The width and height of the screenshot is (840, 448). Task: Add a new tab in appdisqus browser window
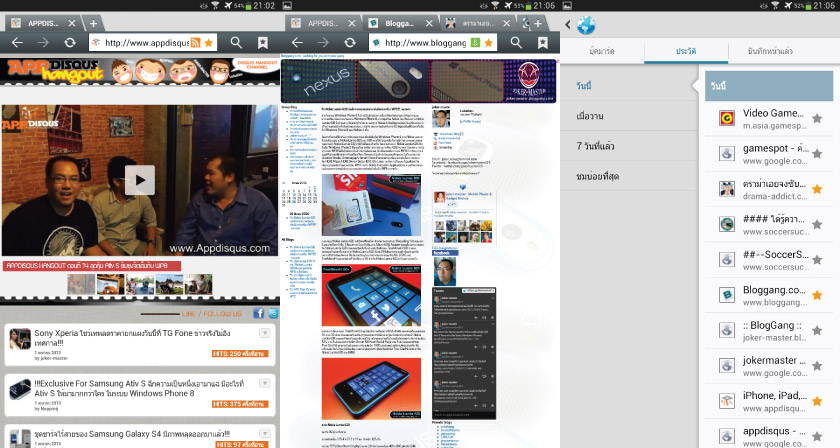point(93,24)
